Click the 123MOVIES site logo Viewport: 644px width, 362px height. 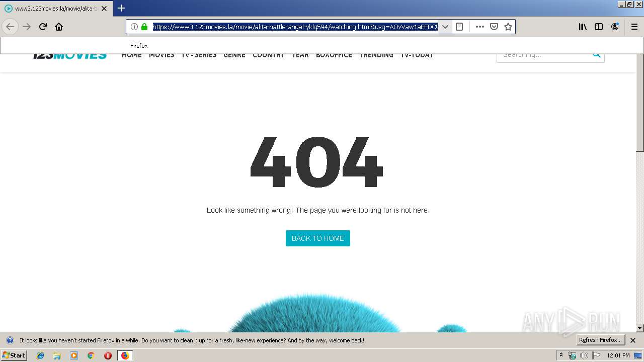69,55
